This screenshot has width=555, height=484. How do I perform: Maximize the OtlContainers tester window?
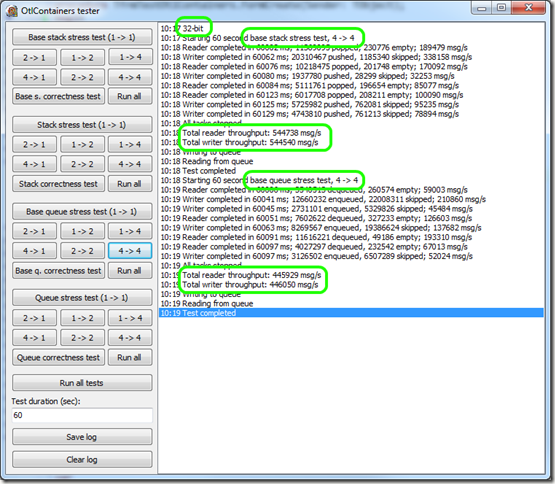[x=502, y=7]
